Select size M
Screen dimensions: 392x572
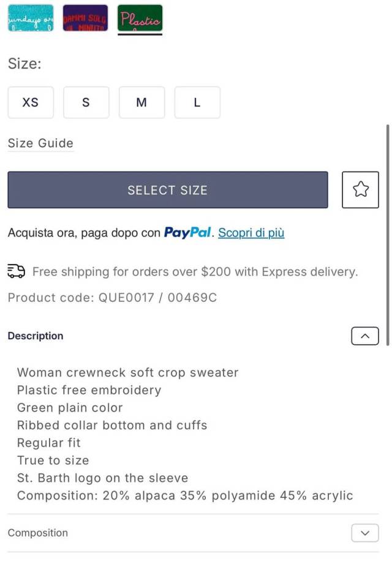coord(141,102)
